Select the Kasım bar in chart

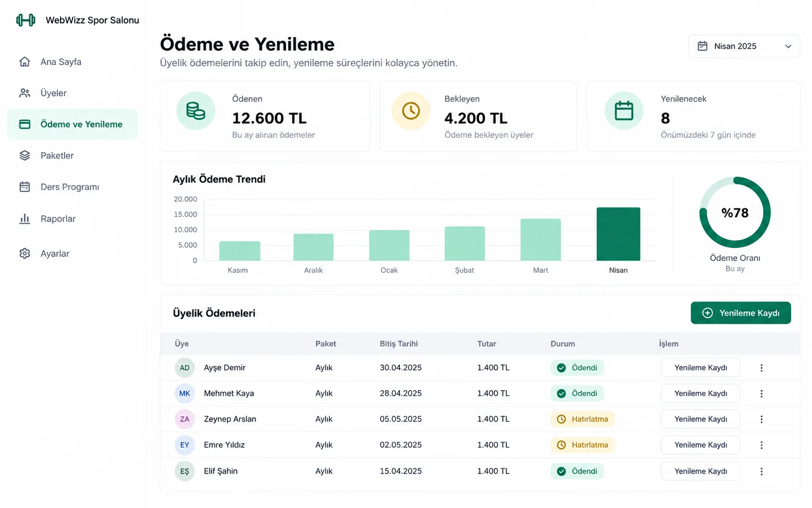[240, 251]
